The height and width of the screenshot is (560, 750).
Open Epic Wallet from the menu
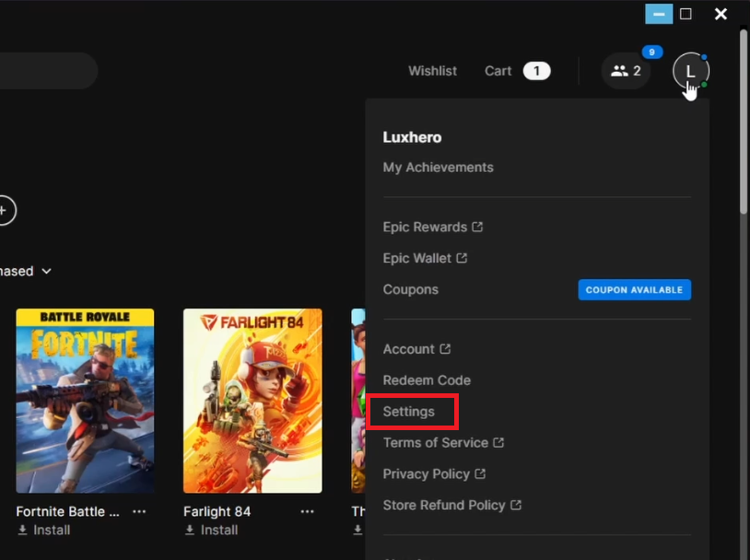425,258
